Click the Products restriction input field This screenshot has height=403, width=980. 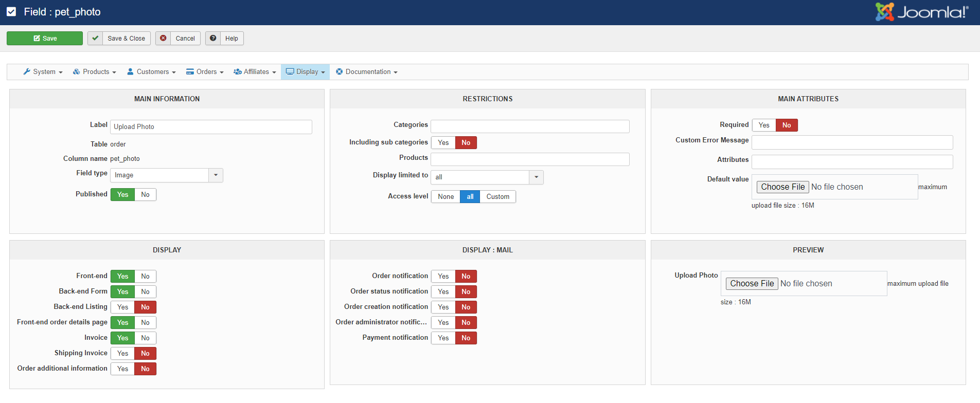tap(530, 159)
